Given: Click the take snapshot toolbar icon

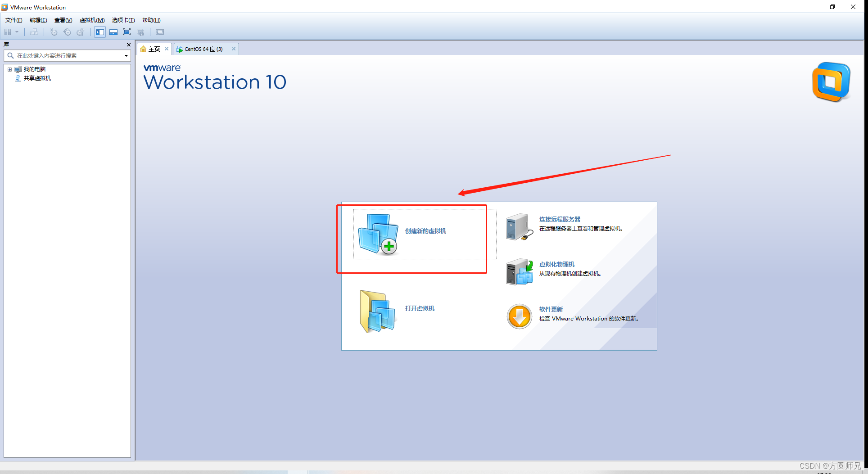Looking at the screenshot, I should tap(54, 32).
